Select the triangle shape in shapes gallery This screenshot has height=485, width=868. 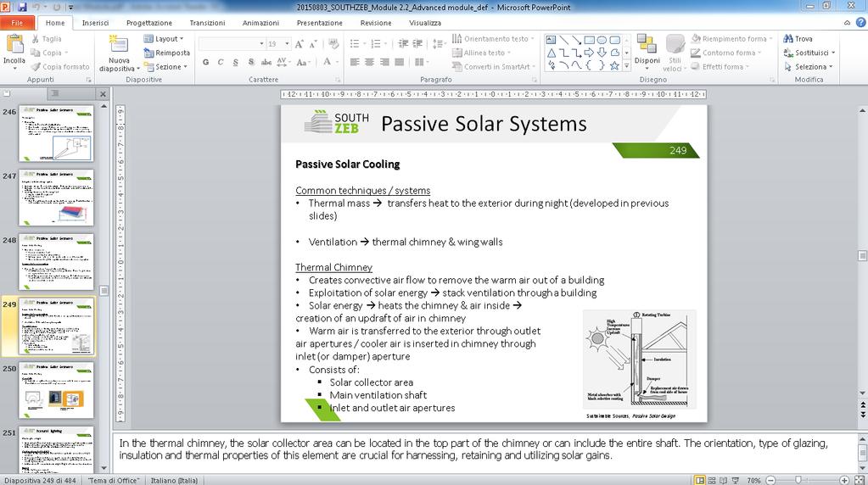[552, 53]
